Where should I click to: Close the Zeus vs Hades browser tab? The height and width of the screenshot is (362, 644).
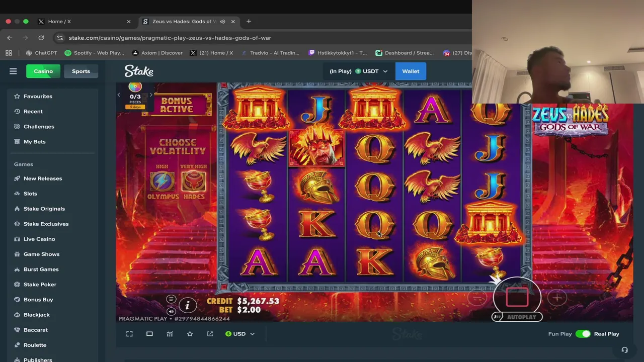click(x=233, y=22)
